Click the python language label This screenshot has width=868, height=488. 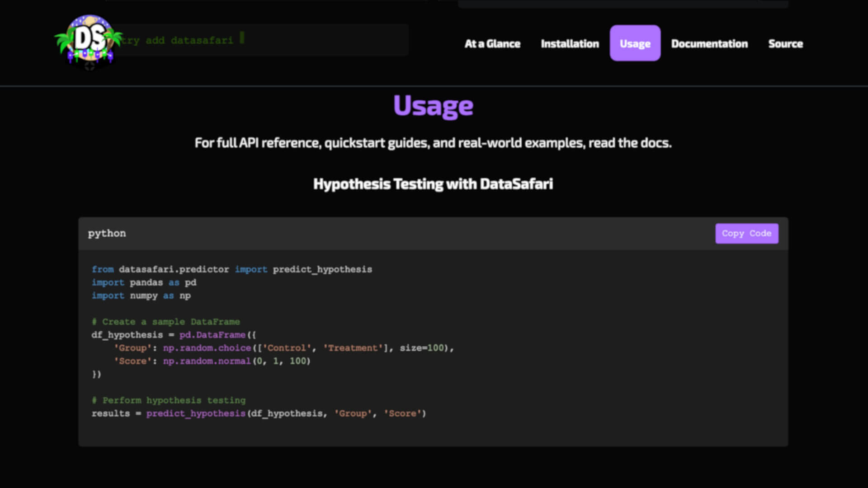click(107, 233)
